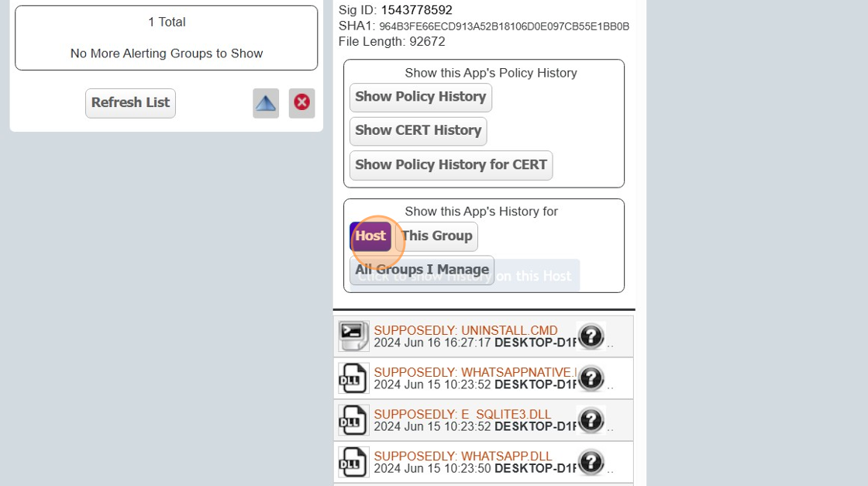This screenshot has height=486, width=868.
Task: Toggle the Host history filter
Action: click(x=371, y=236)
